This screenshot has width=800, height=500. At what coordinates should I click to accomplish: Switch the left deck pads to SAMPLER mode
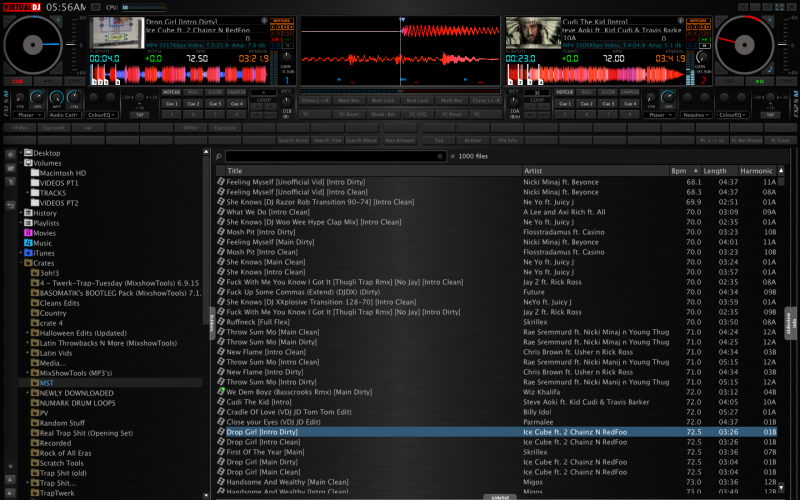tap(237, 92)
